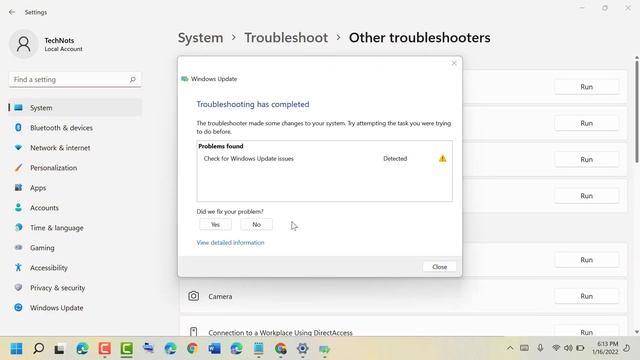Click the Settings gear on the taskbar

(x=302, y=349)
